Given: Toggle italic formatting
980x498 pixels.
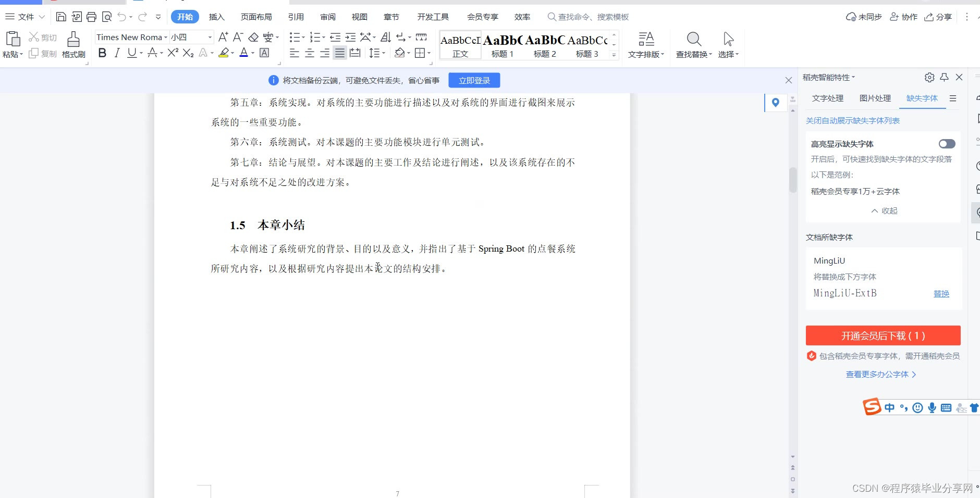Looking at the screenshot, I should click(117, 53).
